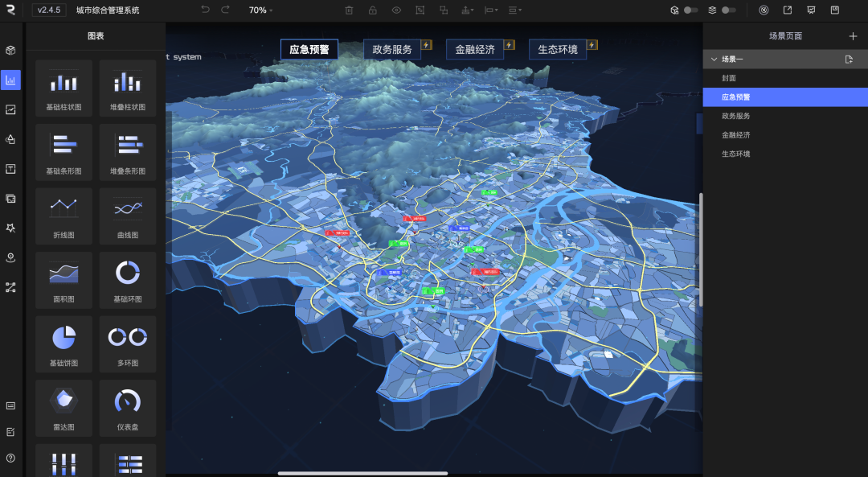
Task: Switch to the 政务服务 tab
Action: [392, 49]
